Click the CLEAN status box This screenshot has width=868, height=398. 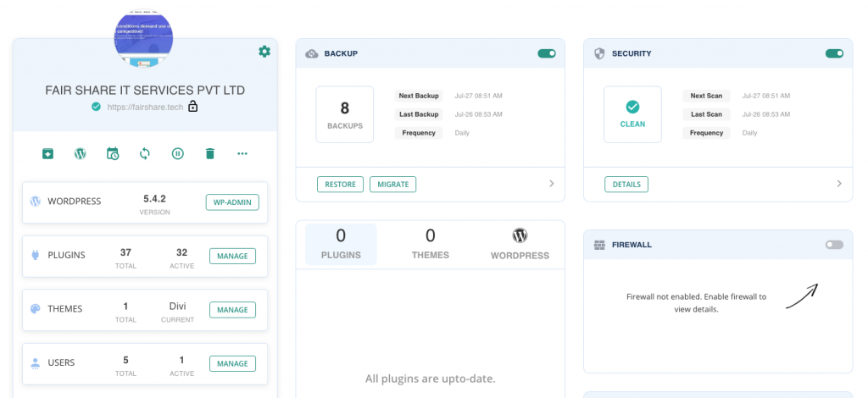tap(632, 114)
